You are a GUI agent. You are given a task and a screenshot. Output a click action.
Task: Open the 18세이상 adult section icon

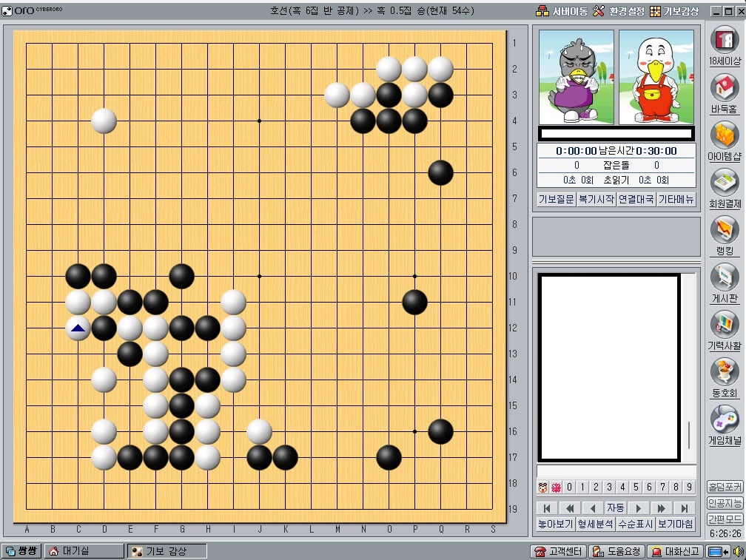725,46
